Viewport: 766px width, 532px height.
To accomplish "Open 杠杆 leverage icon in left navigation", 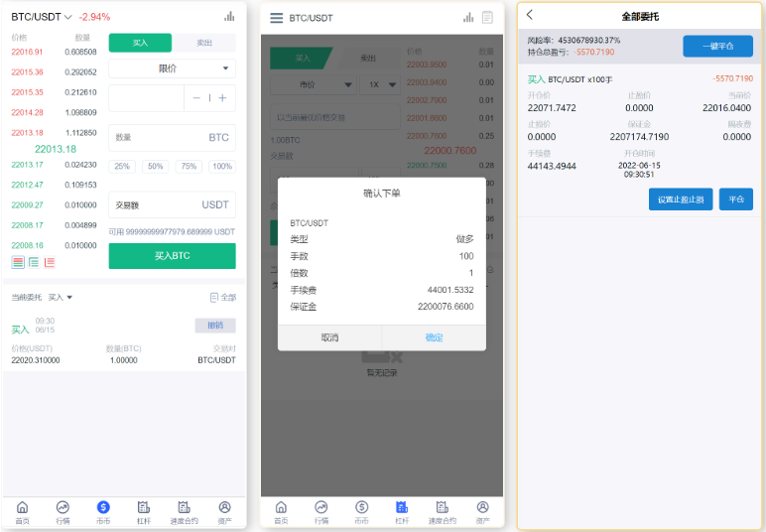I will [143, 511].
